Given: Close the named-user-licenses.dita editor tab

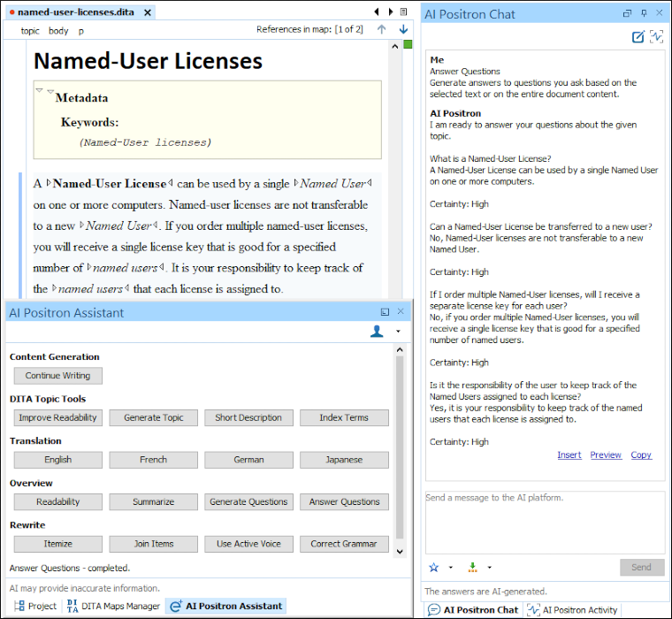Looking at the screenshot, I should 148,12.
